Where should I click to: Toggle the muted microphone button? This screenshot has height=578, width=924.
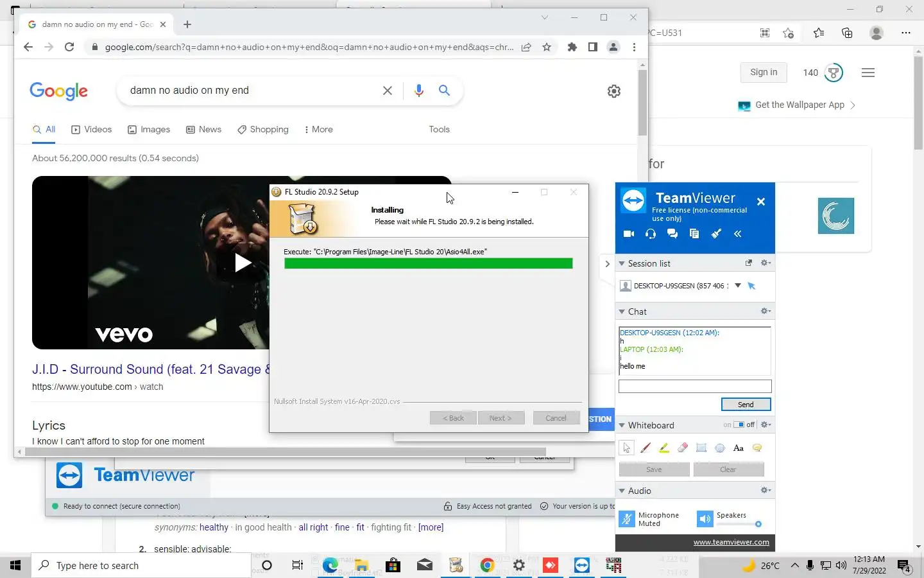(x=627, y=519)
